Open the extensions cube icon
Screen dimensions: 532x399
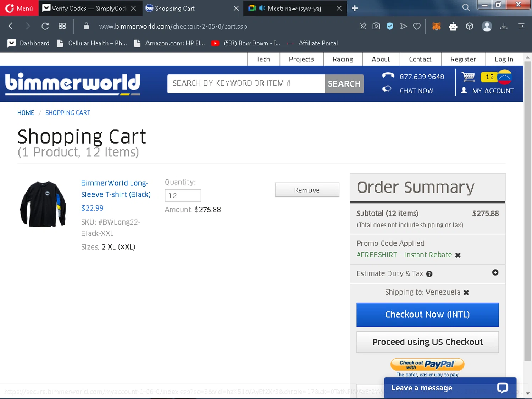point(470,26)
